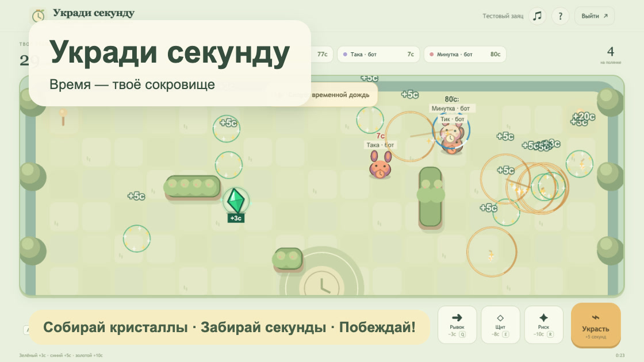The height and width of the screenshot is (362, 644).
Task: Collect the green crystal labeled +3с
Action: 236,201
